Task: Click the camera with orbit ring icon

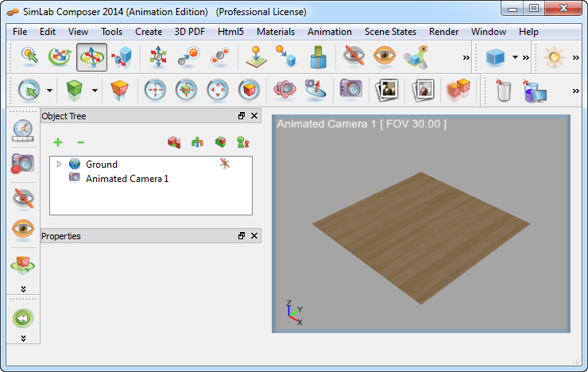Action: tap(285, 89)
